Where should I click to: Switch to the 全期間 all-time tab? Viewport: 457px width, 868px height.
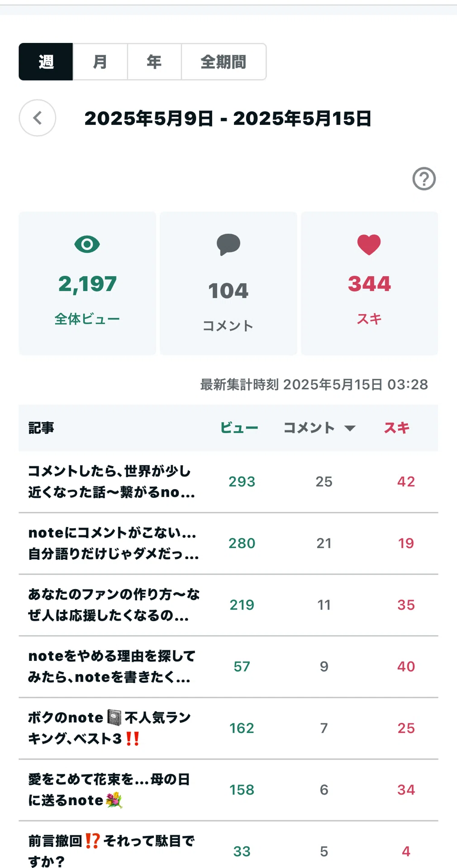pos(224,61)
